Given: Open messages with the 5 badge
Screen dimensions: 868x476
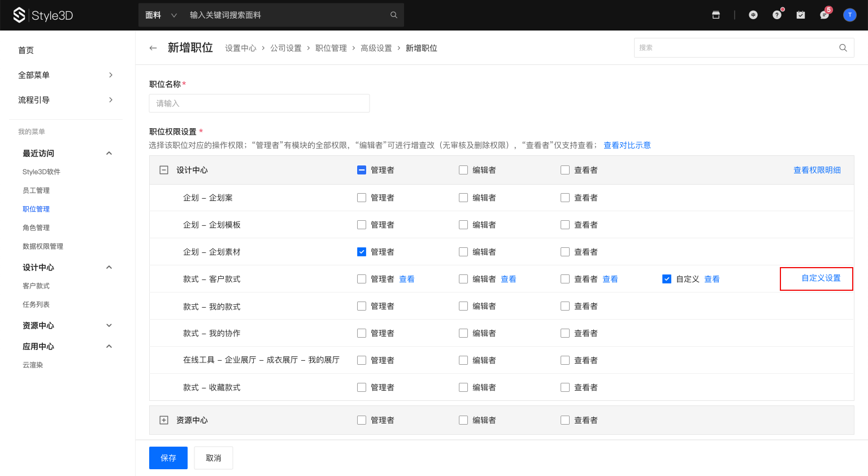Looking at the screenshot, I should click(x=824, y=15).
